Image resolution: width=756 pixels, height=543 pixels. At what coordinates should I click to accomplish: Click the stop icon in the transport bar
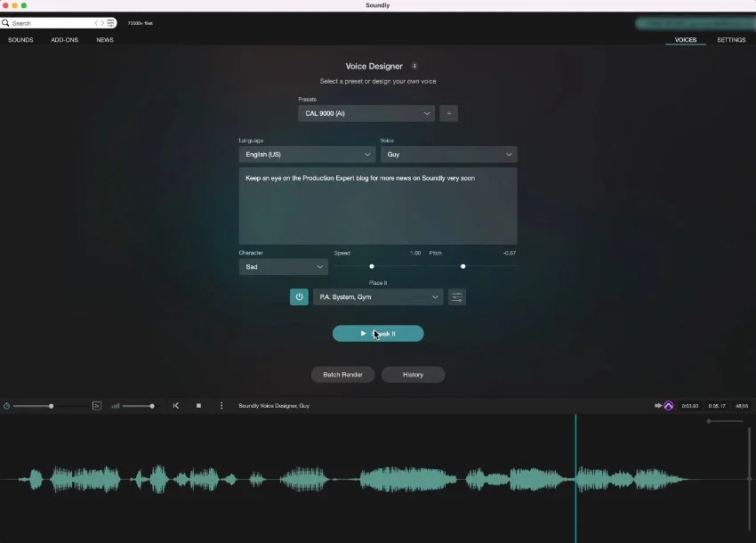198,405
